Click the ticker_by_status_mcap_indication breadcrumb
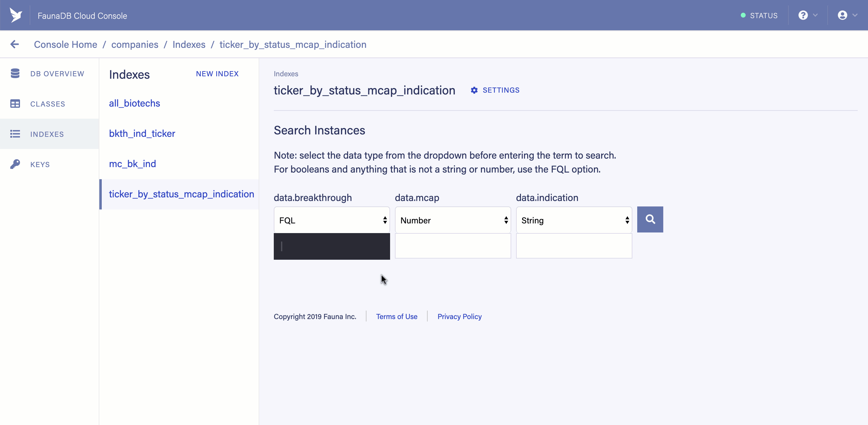The height and width of the screenshot is (425, 868). pyautogui.click(x=293, y=44)
